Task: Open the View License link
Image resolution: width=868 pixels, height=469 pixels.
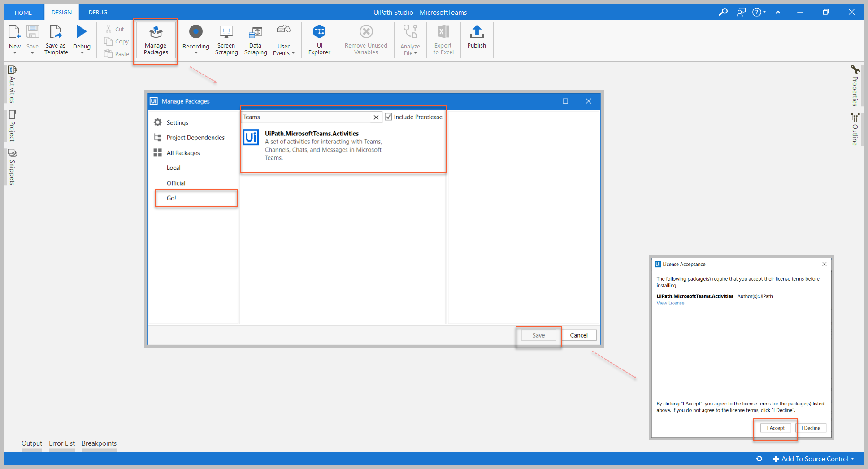Action: coord(670,303)
